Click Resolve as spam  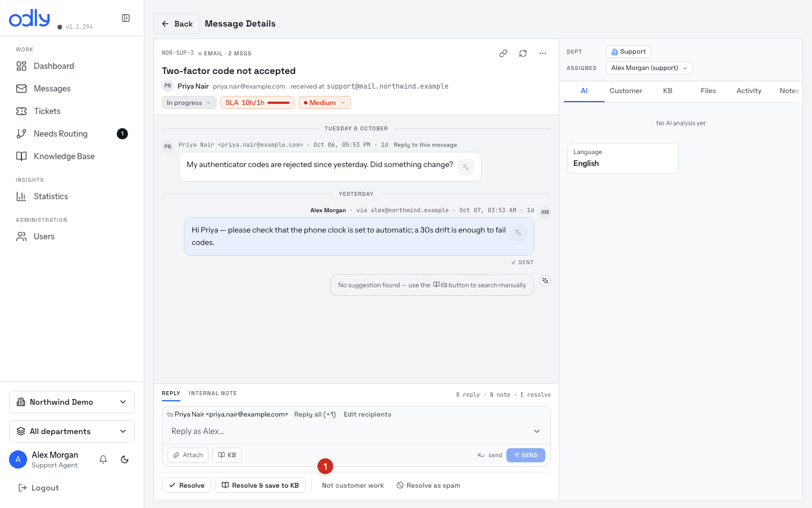(429, 485)
